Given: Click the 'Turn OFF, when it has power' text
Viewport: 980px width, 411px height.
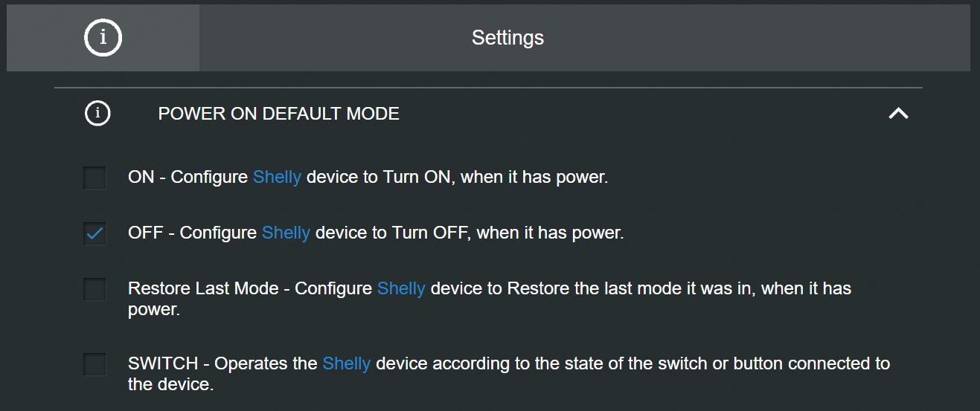Looking at the screenshot, I should (x=507, y=233).
